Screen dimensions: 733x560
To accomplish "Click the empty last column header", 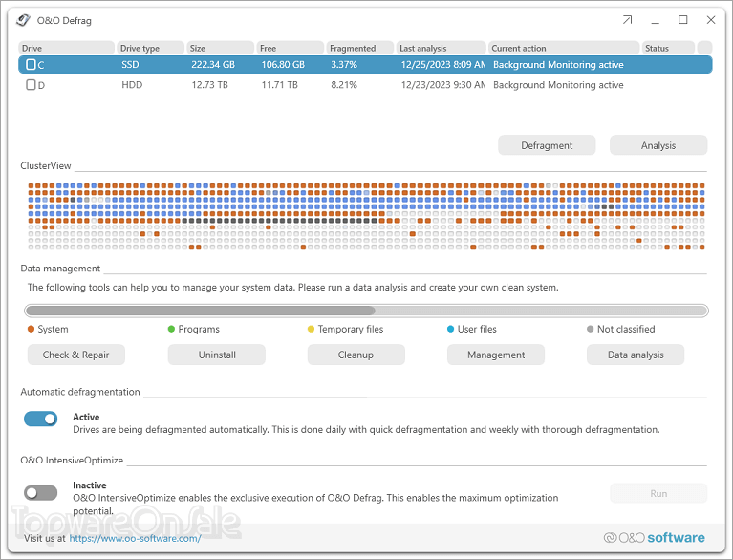I will click(x=704, y=48).
